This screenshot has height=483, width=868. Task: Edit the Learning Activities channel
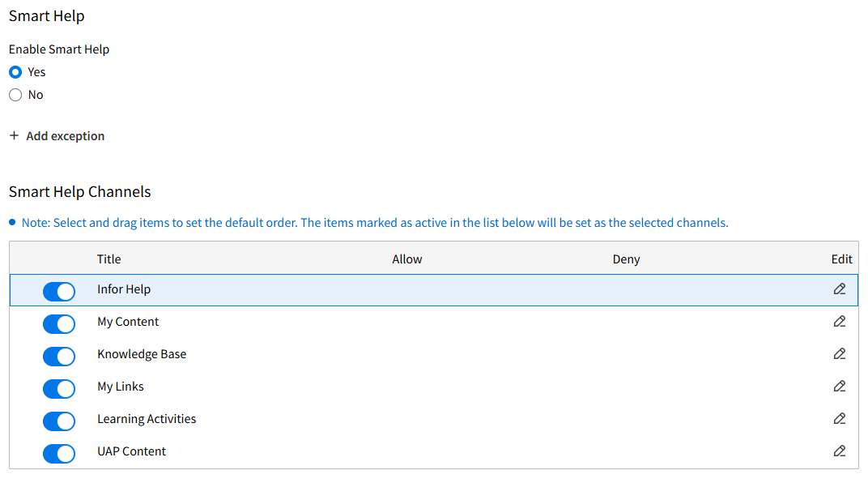tap(840, 419)
